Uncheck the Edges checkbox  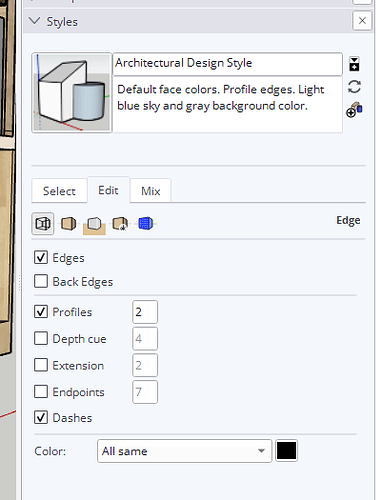41,258
